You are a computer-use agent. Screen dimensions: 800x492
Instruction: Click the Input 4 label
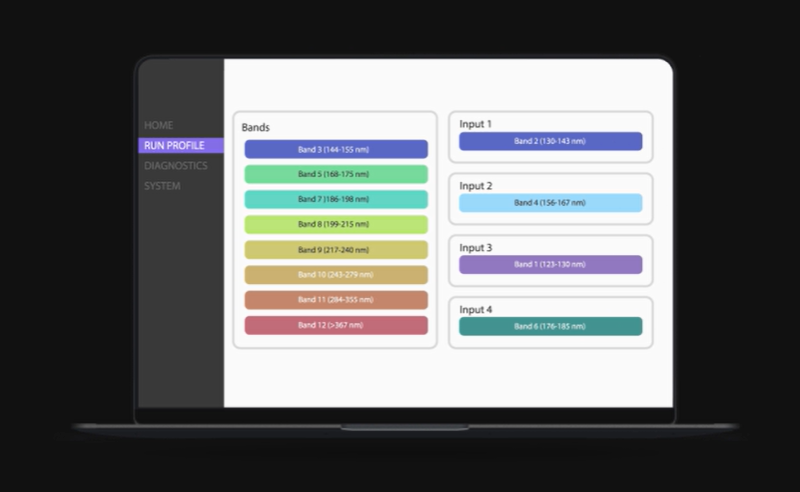(476, 310)
